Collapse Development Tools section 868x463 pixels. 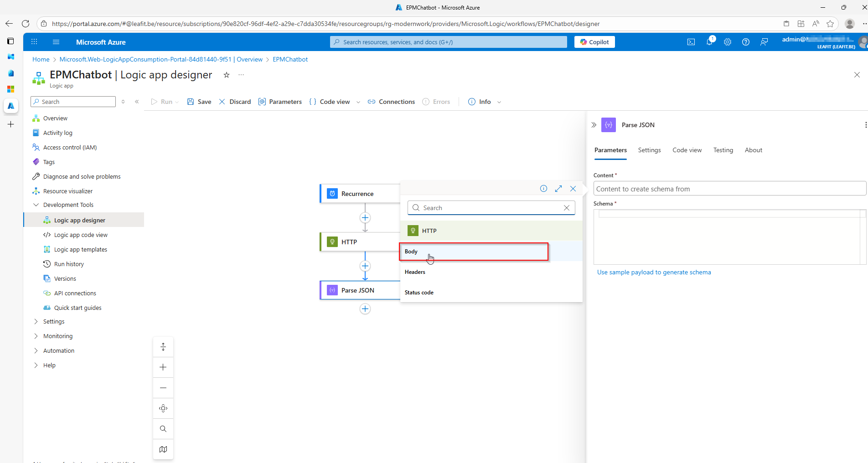coord(36,205)
